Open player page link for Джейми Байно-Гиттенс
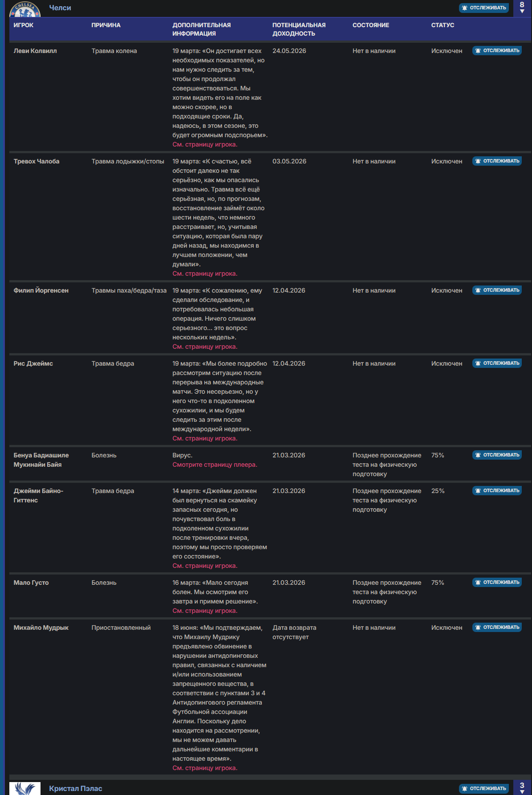The height and width of the screenshot is (795, 532). [205, 566]
